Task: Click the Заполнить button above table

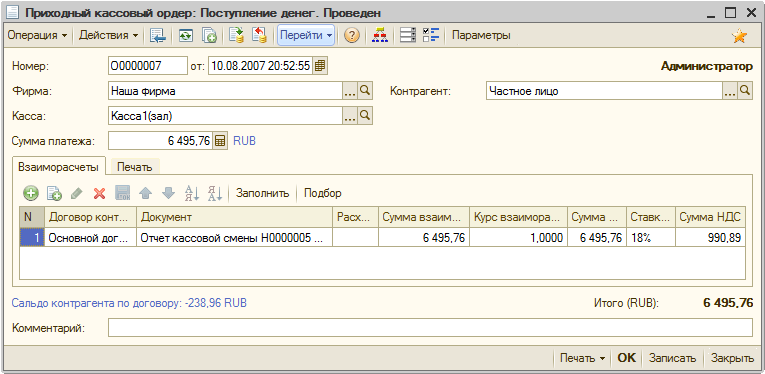Action: pyautogui.click(x=263, y=193)
